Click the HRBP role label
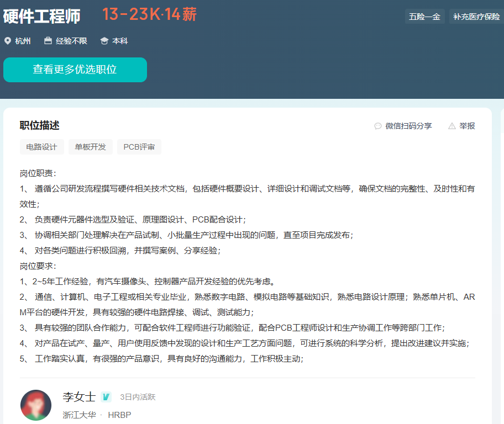This screenshot has height=424, width=504. [x=119, y=415]
